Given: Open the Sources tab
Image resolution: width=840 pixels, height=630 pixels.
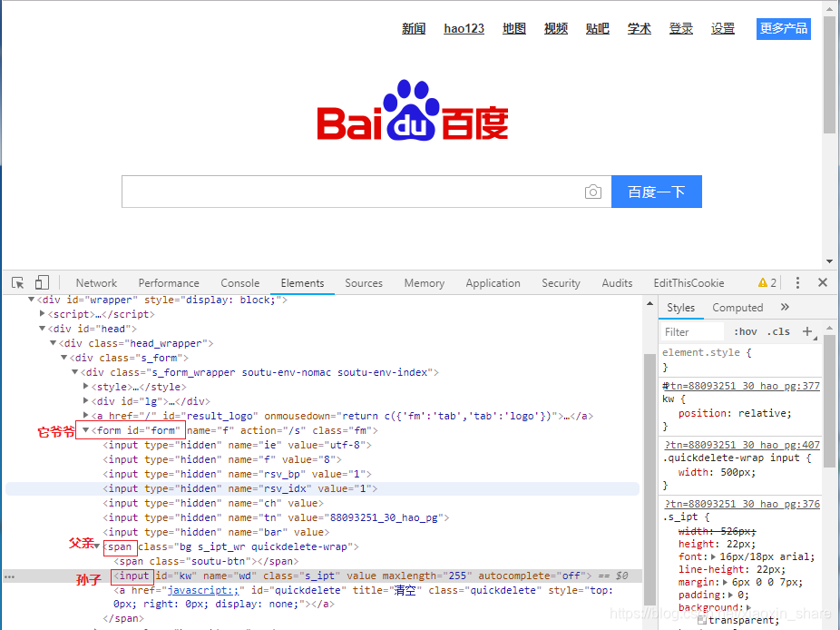Looking at the screenshot, I should tap(364, 283).
